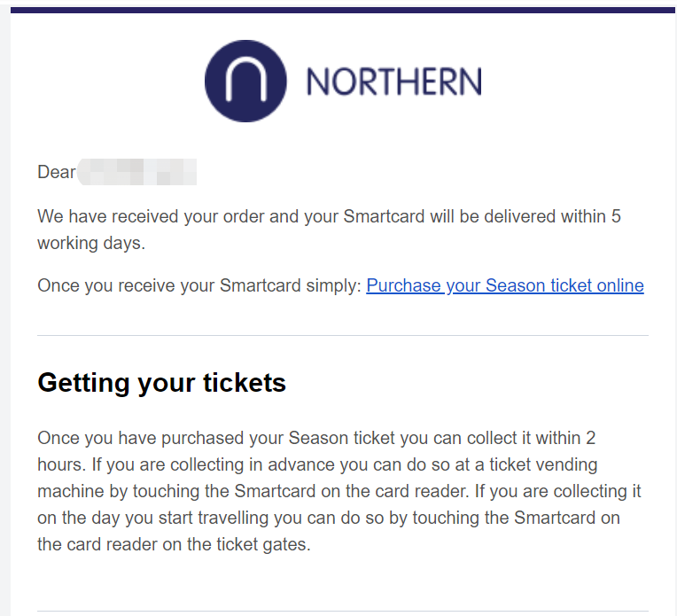Open the Purchase your Season ticket online link
This screenshot has width=677, height=616.
click(505, 286)
